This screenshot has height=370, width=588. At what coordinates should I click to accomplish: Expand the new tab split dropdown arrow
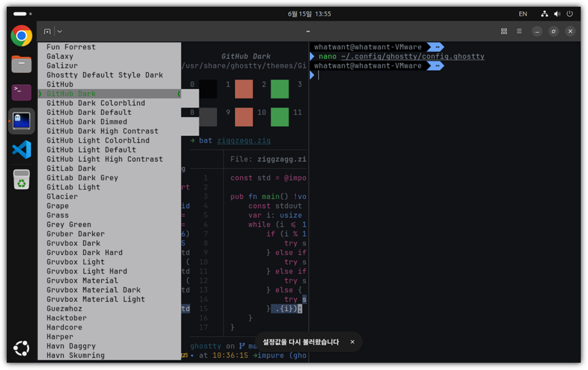(60, 31)
